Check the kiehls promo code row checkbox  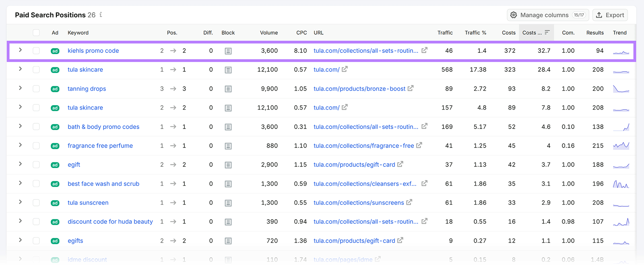(x=36, y=50)
